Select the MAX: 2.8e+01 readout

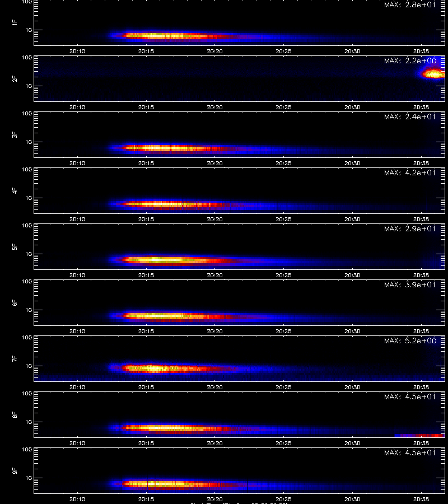click(410, 5)
